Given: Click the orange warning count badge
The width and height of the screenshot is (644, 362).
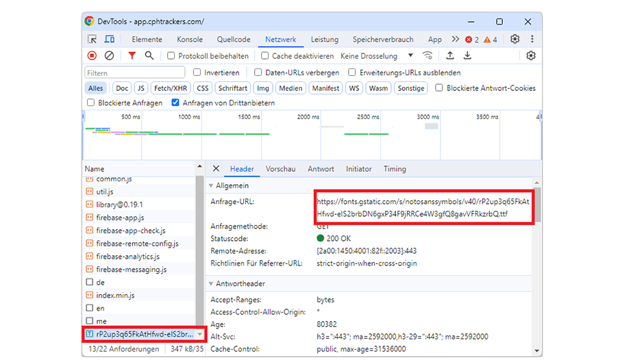Looking at the screenshot, I should click(x=491, y=40).
